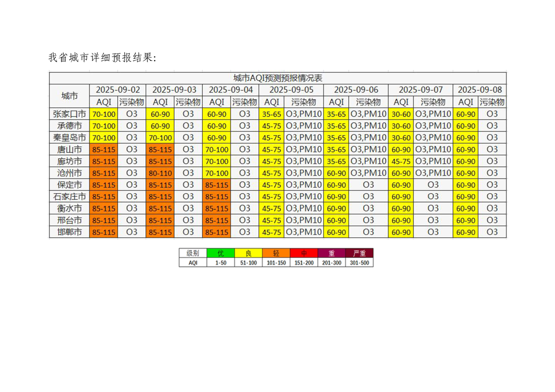Click the 级别 label in the legend

pyautogui.click(x=193, y=253)
